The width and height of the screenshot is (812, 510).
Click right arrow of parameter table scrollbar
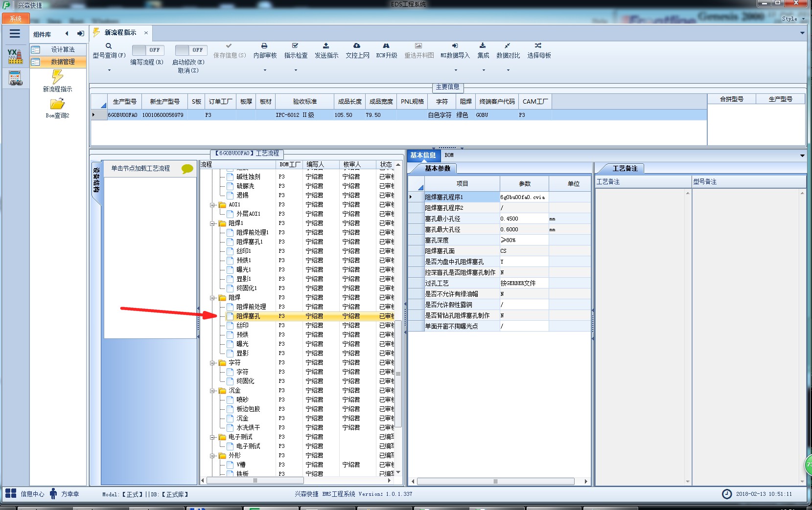586,482
